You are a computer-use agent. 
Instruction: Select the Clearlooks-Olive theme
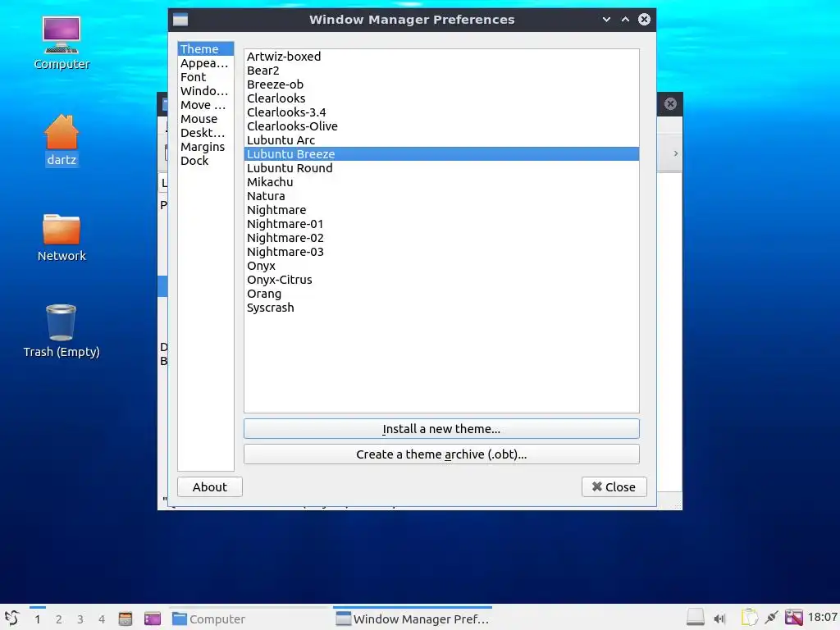441,126
